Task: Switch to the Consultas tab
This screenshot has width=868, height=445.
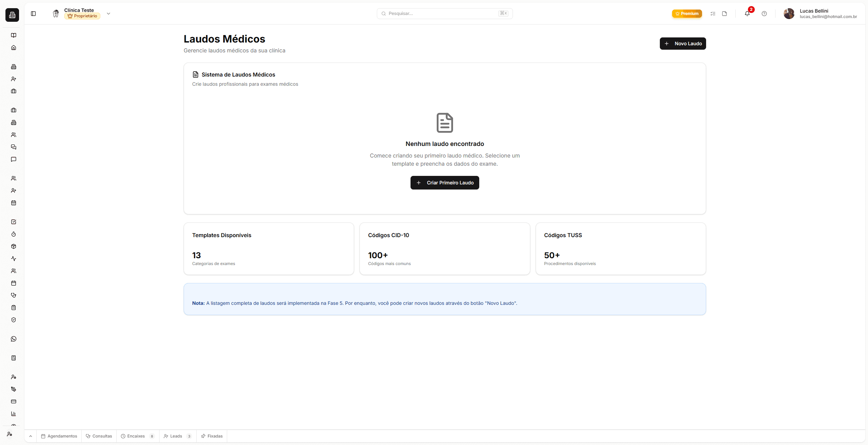Action: coord(99,436)
